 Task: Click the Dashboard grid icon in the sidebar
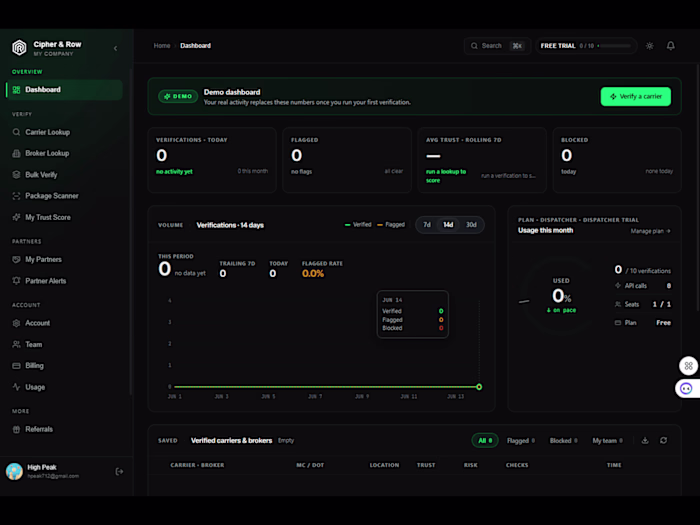17,90
